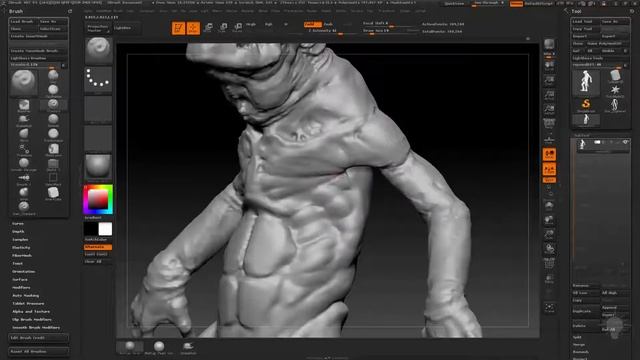Toggle the orange XYZ rotation button in right shelf

(549, 180)
